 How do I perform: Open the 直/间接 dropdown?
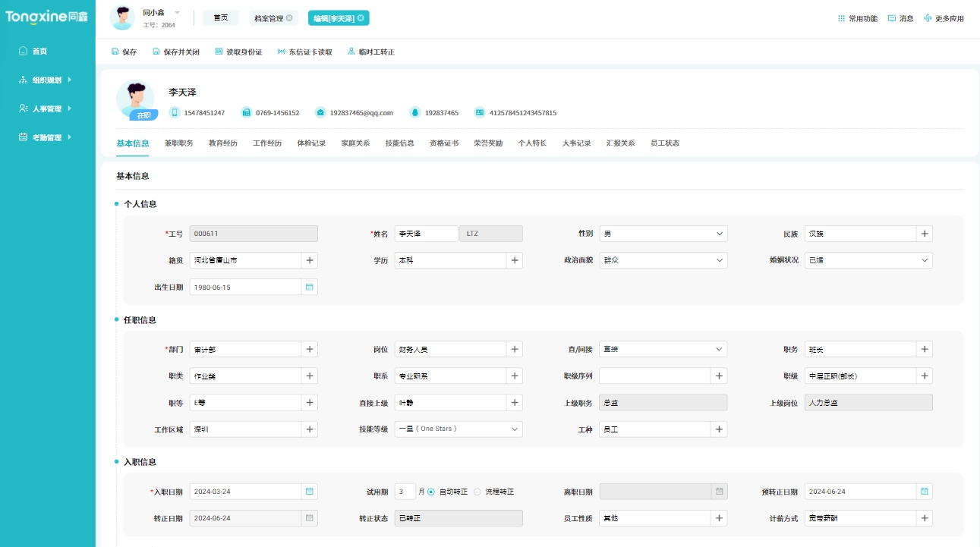663,349
